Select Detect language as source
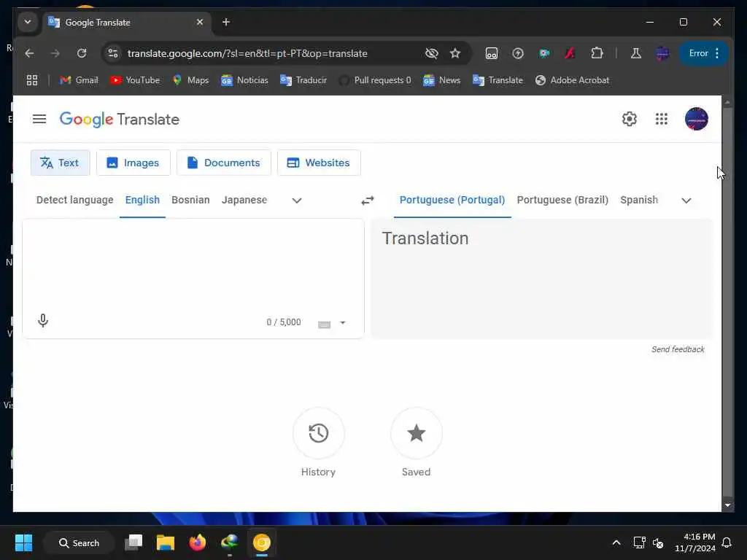The width and height of the screenshot is (747, 560). click(x=75, y=200)
